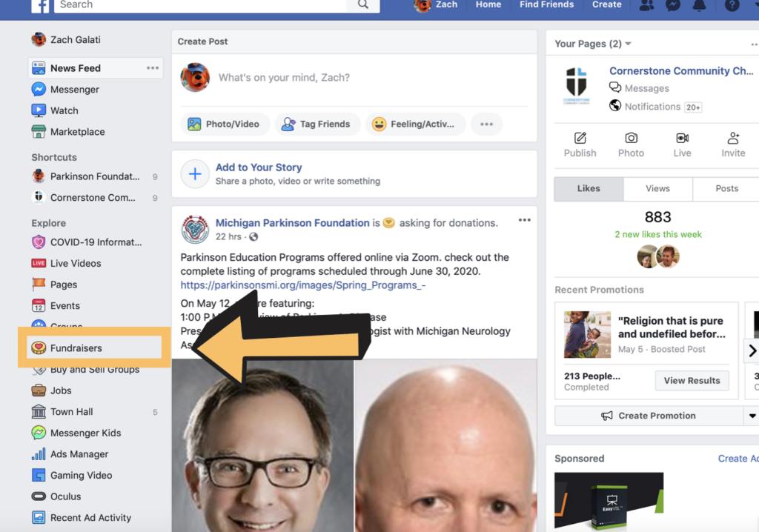Screen dimensions: 759x532
Task: Show next recent promotion with arrow
Action: click(x=752, y=350)
